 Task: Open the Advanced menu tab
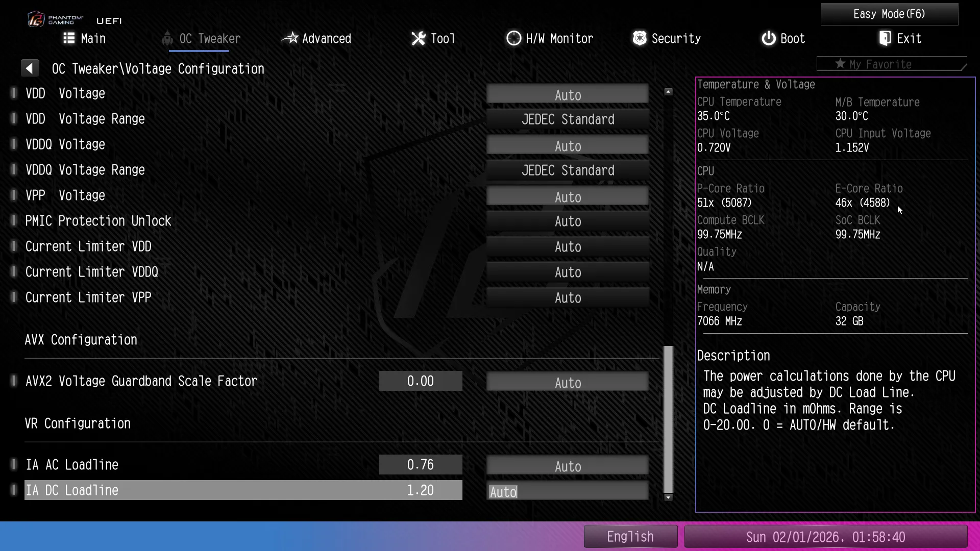pos(326,39)
